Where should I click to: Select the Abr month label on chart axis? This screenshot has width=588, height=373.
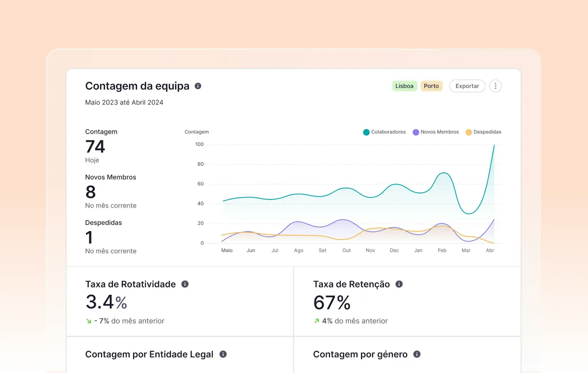[x=490, y=251]
